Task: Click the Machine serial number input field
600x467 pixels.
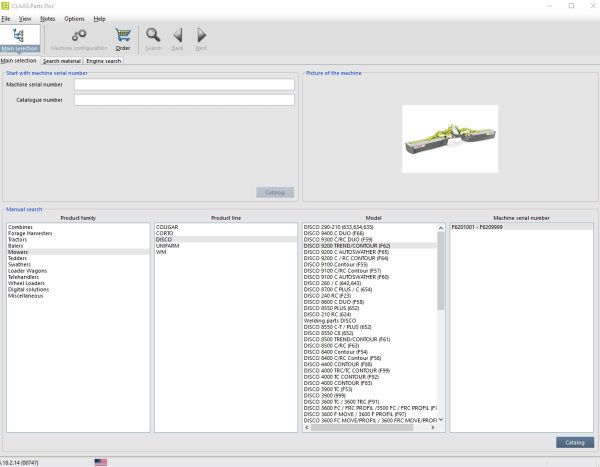Action: [x=184, y=84]
